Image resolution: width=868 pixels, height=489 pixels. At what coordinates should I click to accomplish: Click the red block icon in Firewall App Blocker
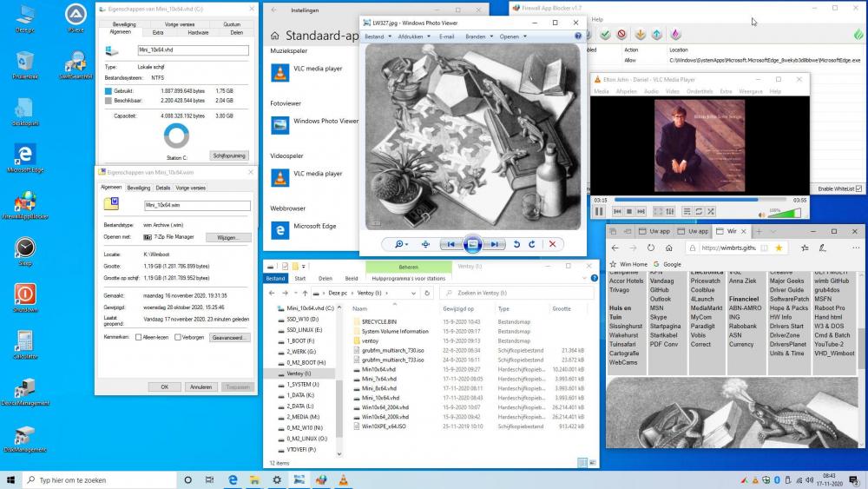coord(621,35)
